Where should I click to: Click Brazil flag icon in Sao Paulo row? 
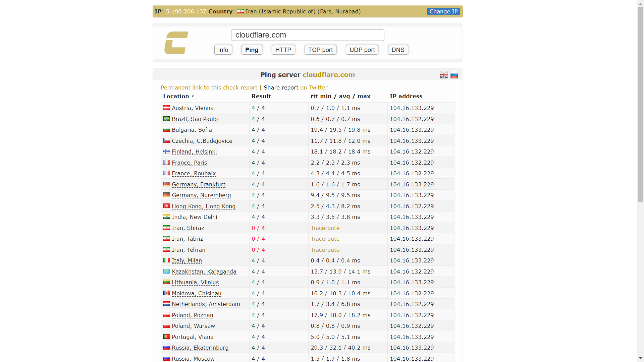click(167, 119)
